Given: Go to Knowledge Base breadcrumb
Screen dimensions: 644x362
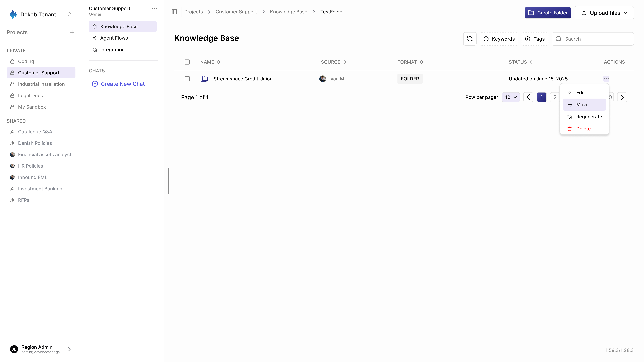Looking at the screenshot, I should click(288, 12).
